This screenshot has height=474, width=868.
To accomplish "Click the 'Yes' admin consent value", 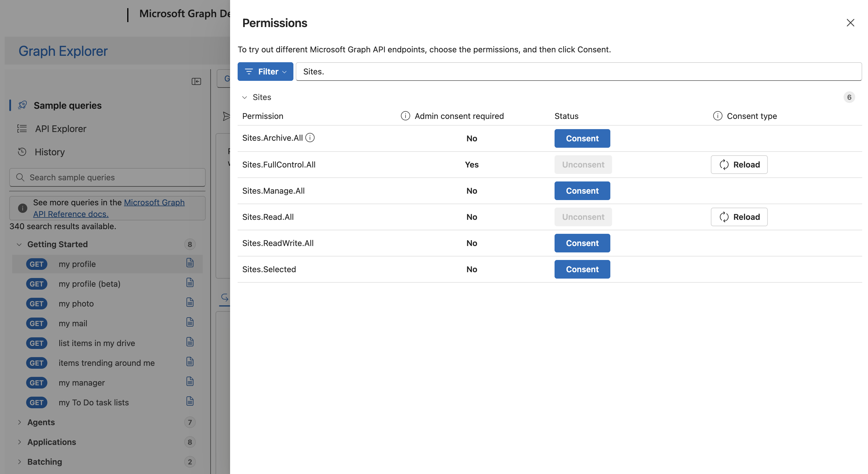I will click(472, 165).
